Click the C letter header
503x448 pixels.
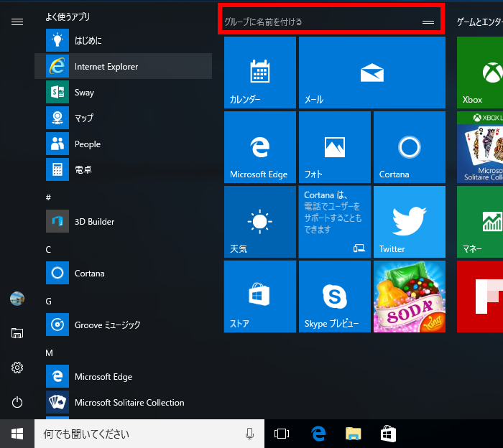48,249
